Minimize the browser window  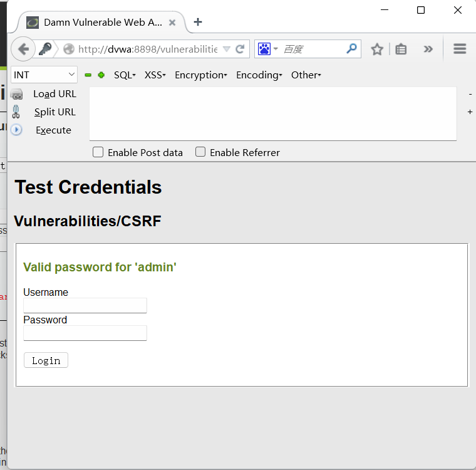(x=385, y=10)
